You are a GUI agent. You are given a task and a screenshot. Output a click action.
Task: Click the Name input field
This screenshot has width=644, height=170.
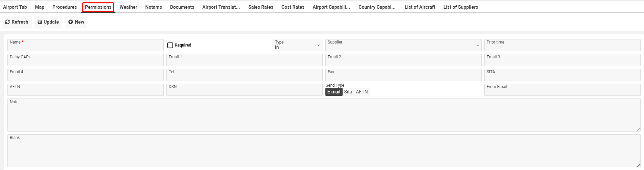click(85, 46)
